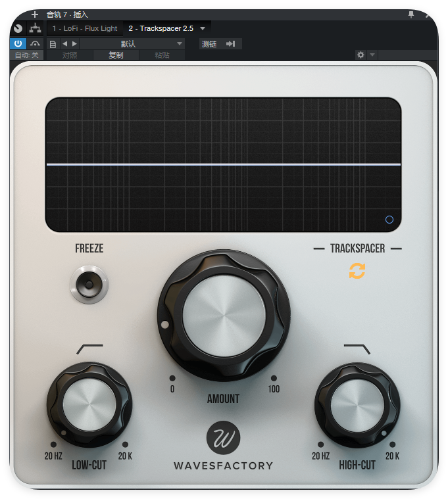This screenshot has width=448, height=499.
Task: Select the 2 - Trackspacer 2.5 tab
Action: [161, 28]
